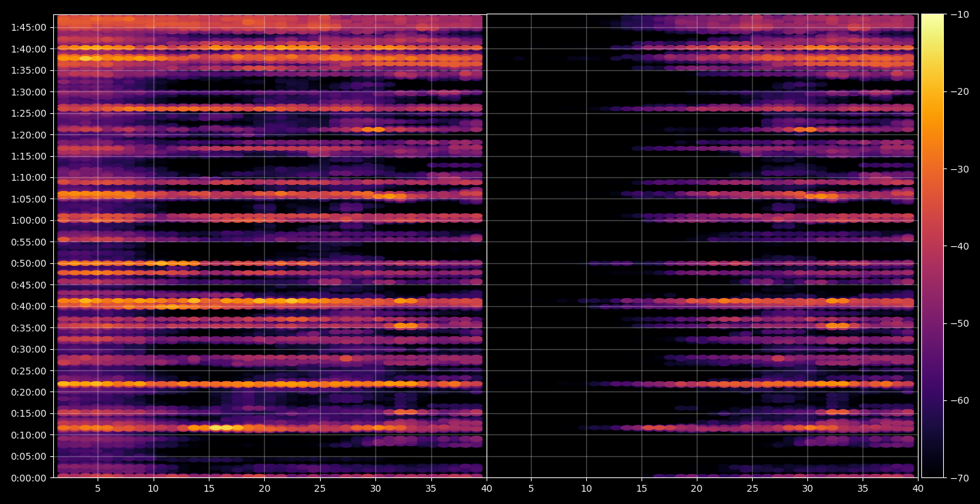Image resolution: width=980 pixels, height=504 pixels.
Task: Click the 0:45:00 tick label
Action: pyautogui.click(x=29, y=284)
